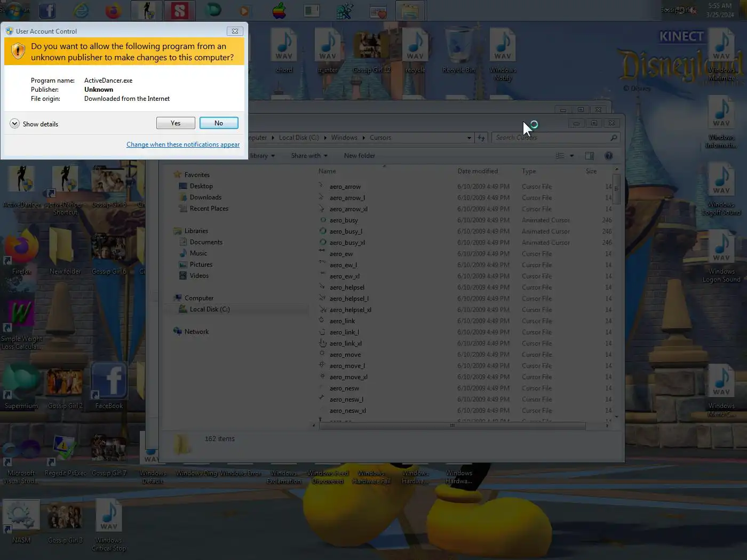
Task: Click No in the User Account Control dialog
Action: click(x=219, y=123)
